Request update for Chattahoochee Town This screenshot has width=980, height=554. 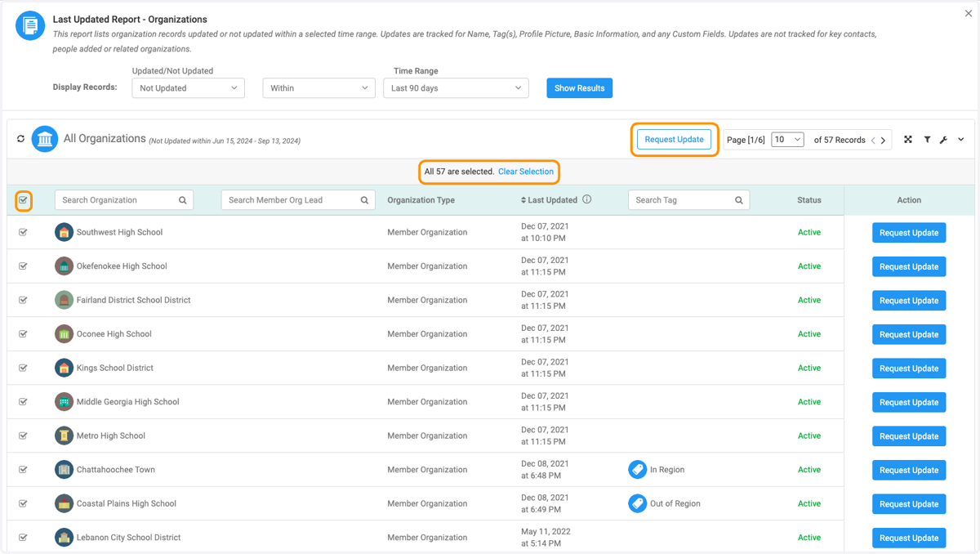click(x=909, y=471)
